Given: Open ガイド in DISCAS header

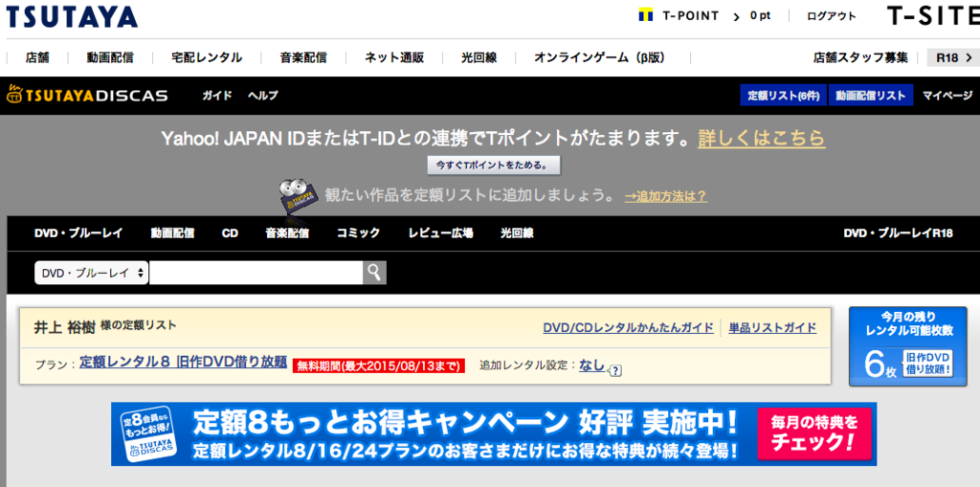Looking at the screenshot, I should (x=217, y=96).
